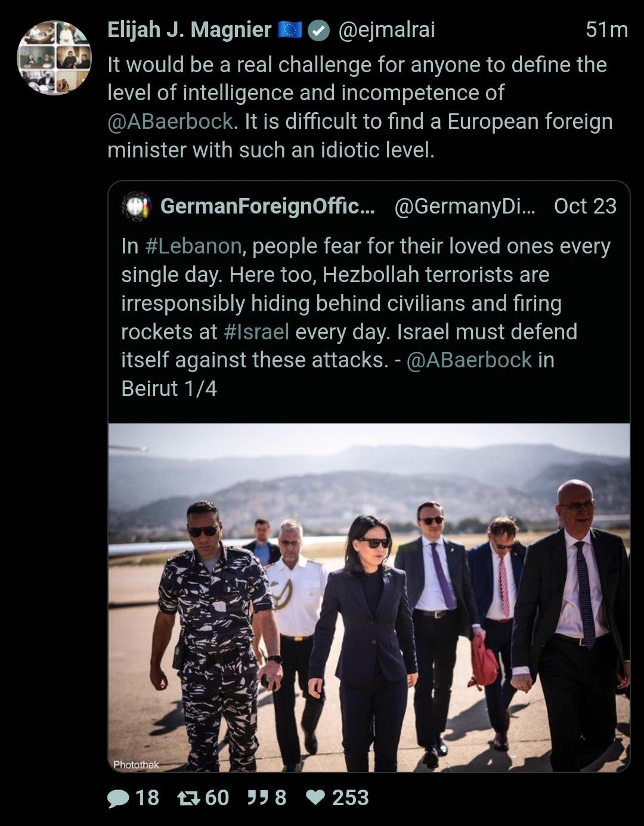The height and width of the screenshot is (826, 644).
Task: Click the 253 likes count
Action: tap(350, 798)
